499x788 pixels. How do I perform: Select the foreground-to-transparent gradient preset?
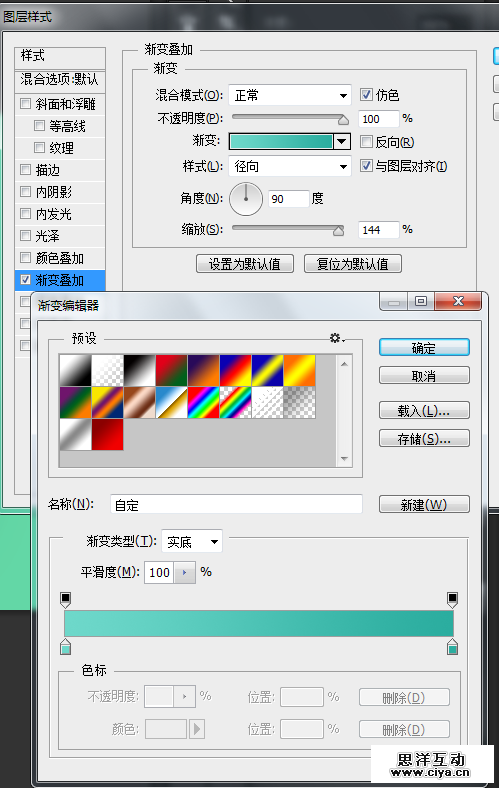tap(108, 370)
